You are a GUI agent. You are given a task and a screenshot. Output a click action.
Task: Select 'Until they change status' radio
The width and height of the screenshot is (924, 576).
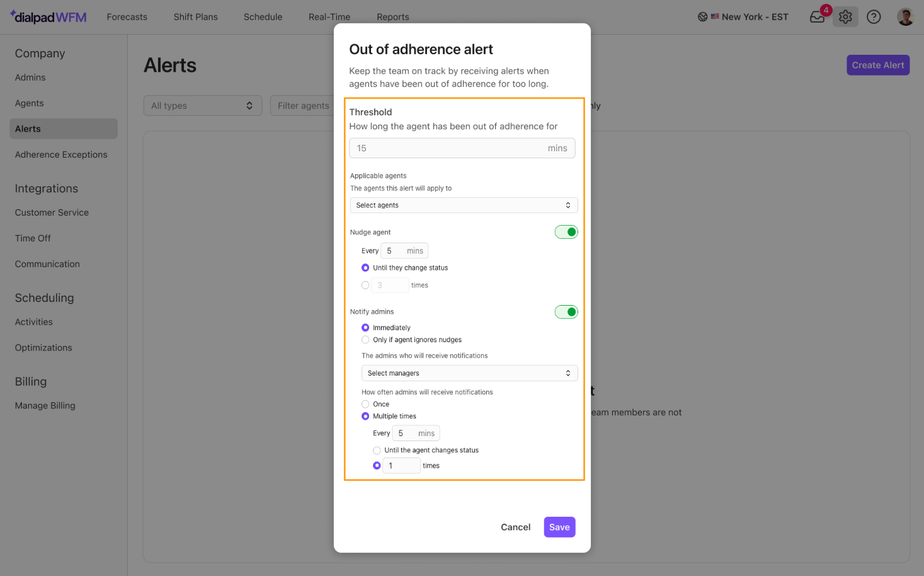click(x=365, y=268)
